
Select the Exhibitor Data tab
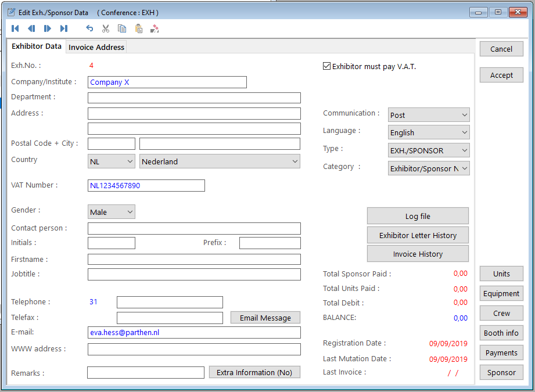click(x=37, y=46)
